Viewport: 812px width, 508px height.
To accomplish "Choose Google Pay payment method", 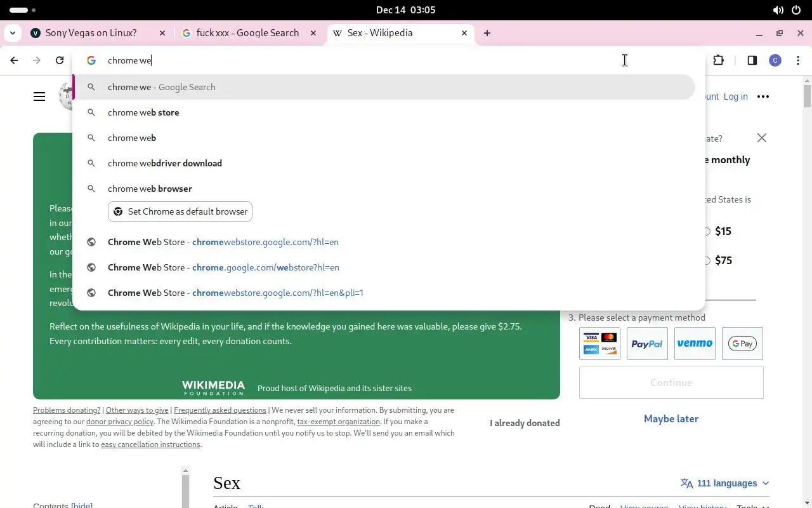I will click(x=742, y=344).
